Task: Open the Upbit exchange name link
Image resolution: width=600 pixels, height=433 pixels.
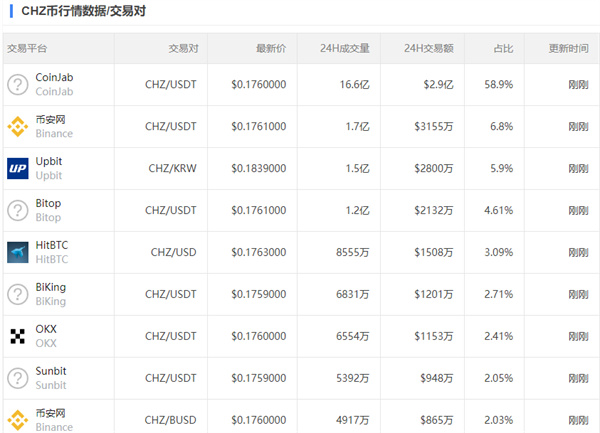Action: pos(50,161)
